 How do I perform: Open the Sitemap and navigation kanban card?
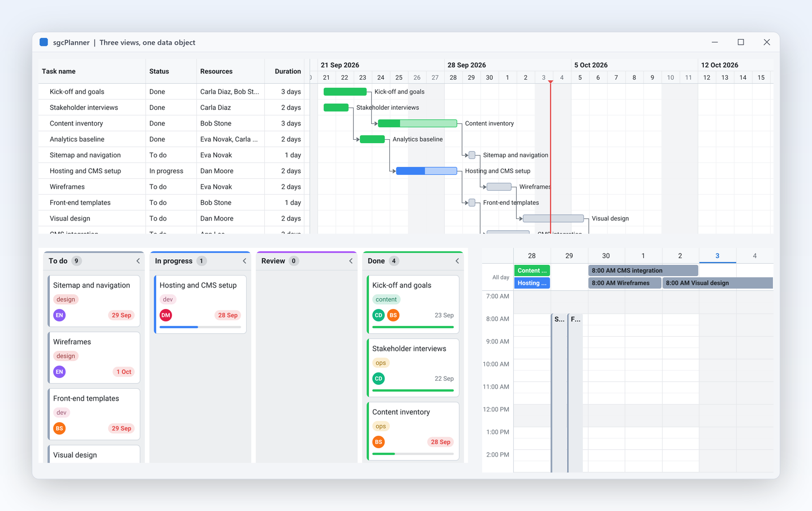[x=94, y=300]
